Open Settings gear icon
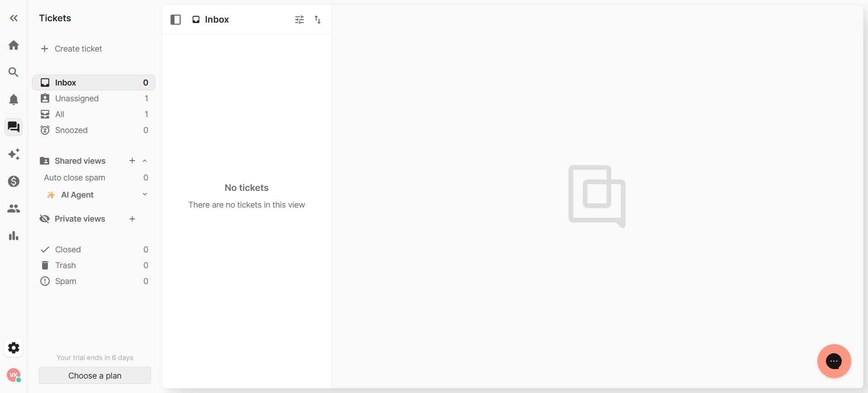The height and width of the screenshot is (393, 868). [x=14, y=348]
